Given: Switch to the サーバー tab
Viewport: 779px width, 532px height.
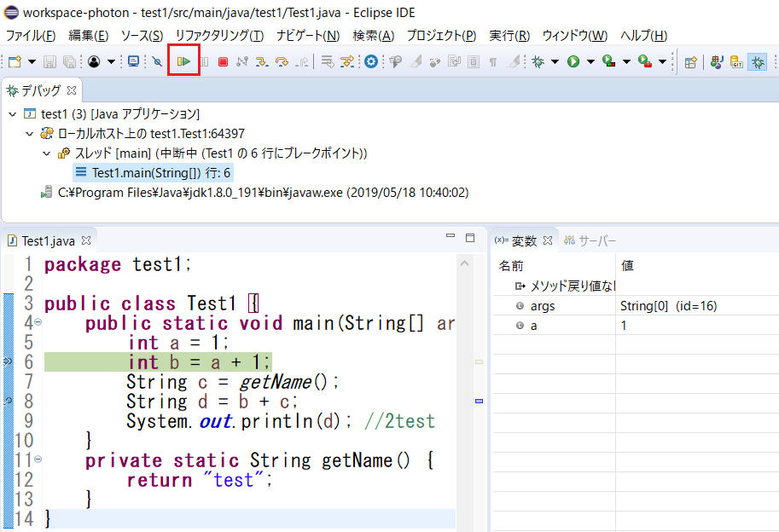Looking at the screenshot, I should 590,240.
